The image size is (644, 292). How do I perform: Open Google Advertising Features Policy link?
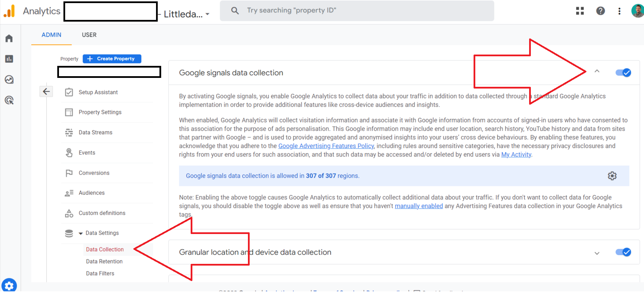click(326, 146)
